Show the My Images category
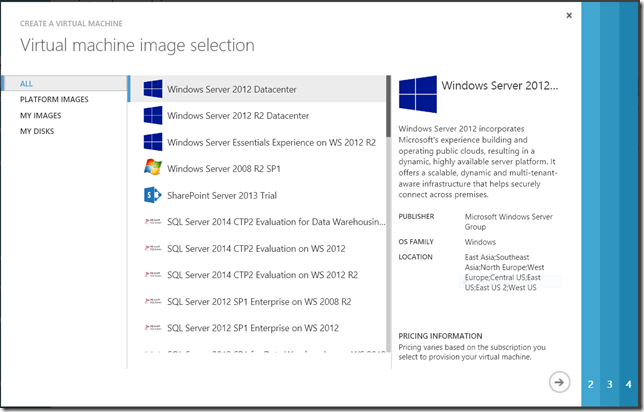 pyautogui.click(x=41, y=115)
